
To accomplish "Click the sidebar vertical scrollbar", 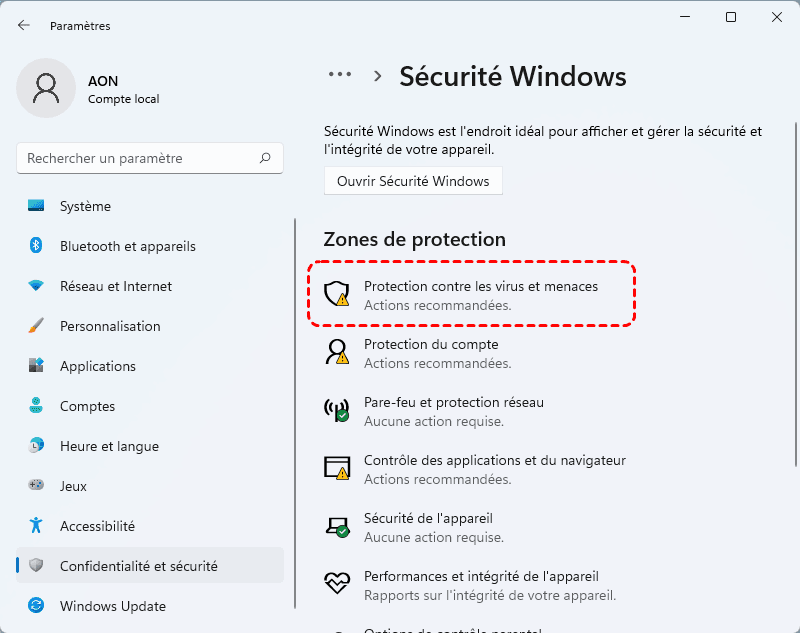I will click(295, 410).
